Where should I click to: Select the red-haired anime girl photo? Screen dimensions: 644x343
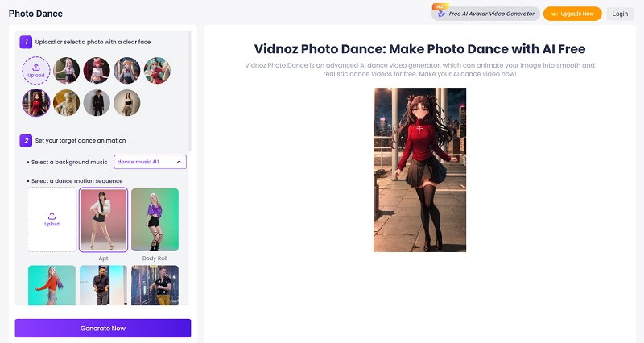97,71
